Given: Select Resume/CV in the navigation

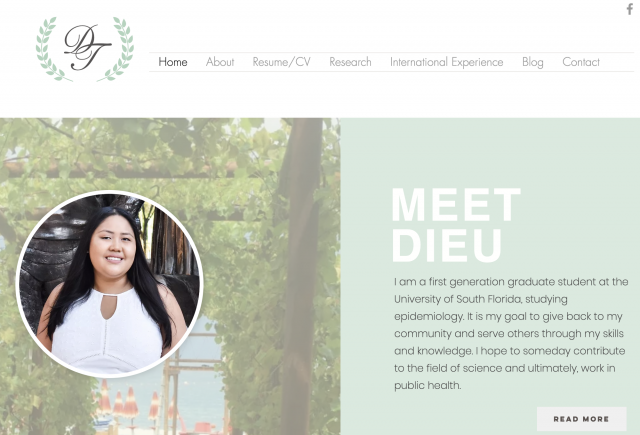Looking at the screenshot, I should (282, 62).
